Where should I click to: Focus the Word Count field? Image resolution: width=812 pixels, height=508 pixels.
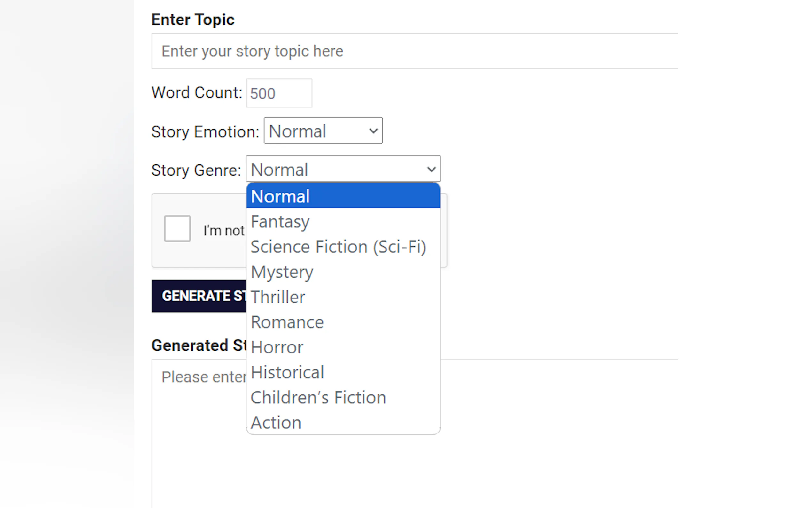point(279,93)
